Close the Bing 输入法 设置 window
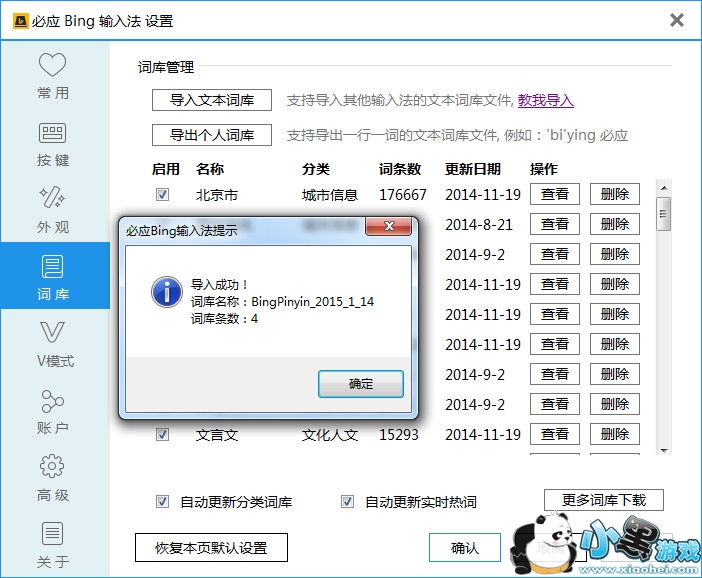 click(676, 20)
